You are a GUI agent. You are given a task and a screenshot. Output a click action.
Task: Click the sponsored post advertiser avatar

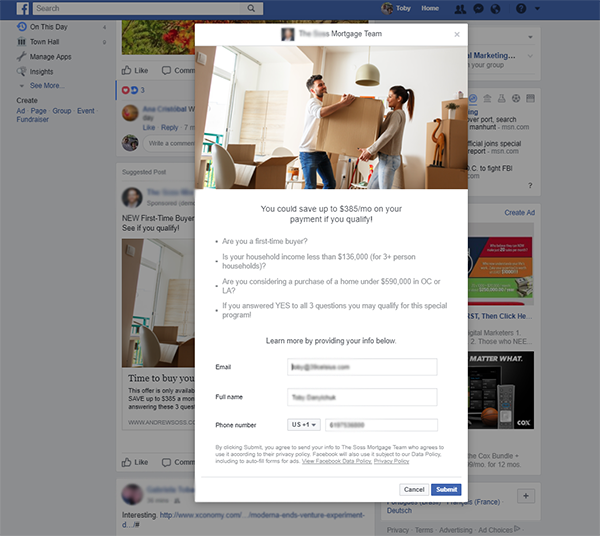(132, 197)
